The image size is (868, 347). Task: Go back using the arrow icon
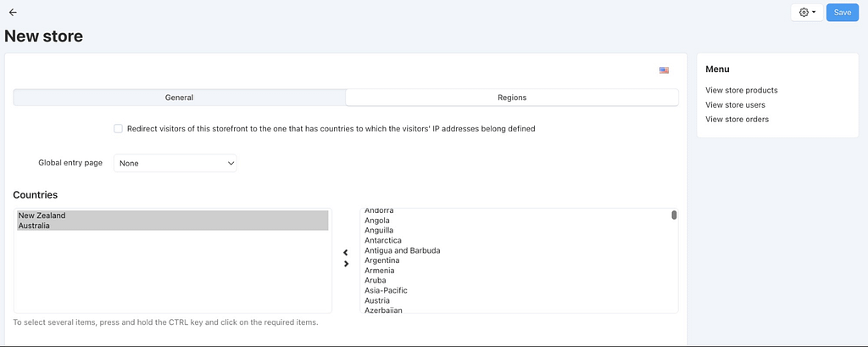click(13, 12)
